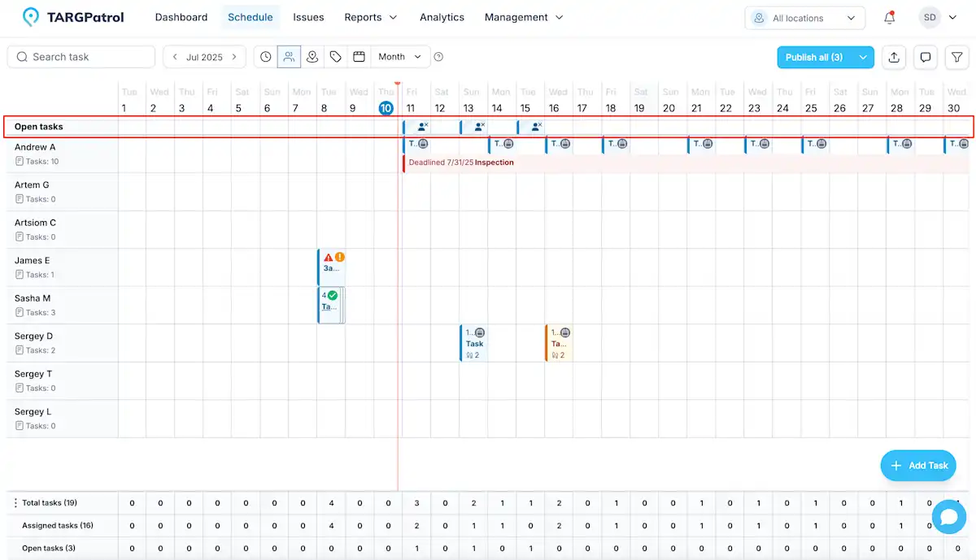Screen dimensions: 976x560
Task: Open the Analytics page
Action: pyautogui.click(x=442, y=17)
